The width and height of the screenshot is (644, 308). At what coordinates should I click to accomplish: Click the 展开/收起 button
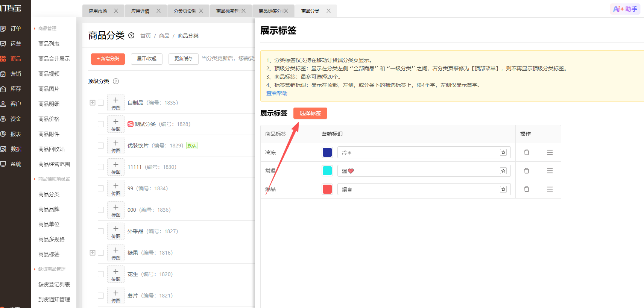point(147,59)
